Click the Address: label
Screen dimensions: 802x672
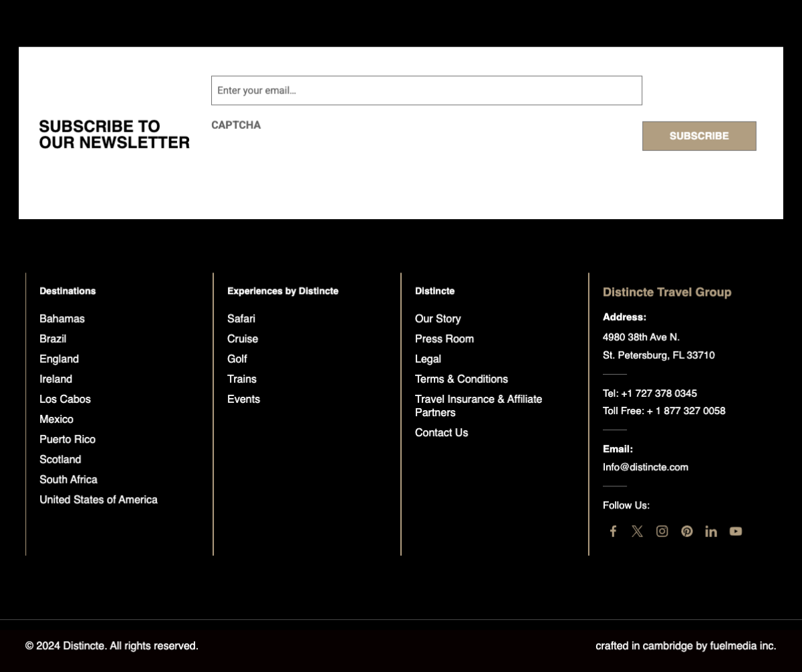(x=624, y=317)
